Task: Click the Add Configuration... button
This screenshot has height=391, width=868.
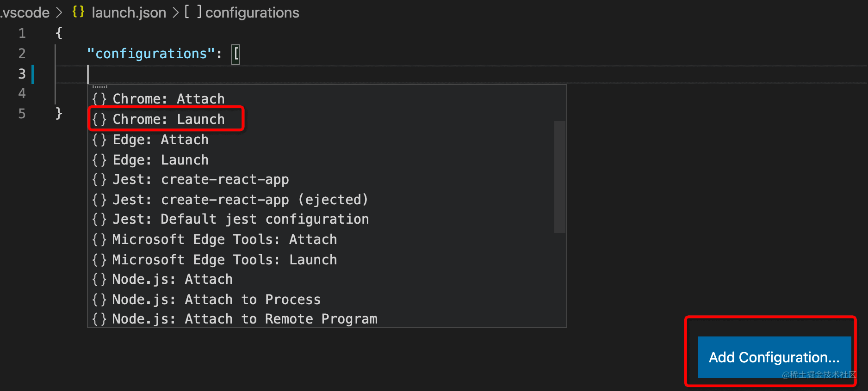Action: 774,357
